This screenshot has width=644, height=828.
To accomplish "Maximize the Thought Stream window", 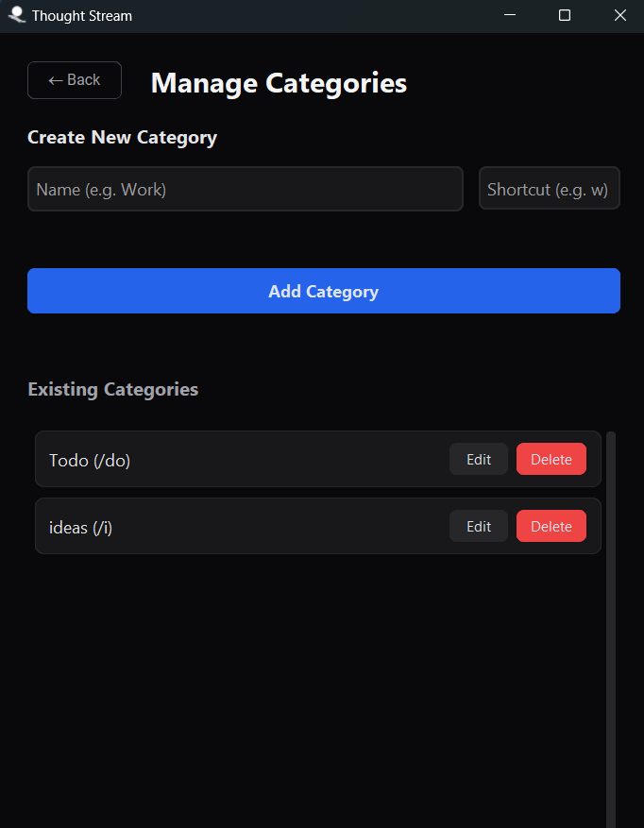I will (565, 15).
